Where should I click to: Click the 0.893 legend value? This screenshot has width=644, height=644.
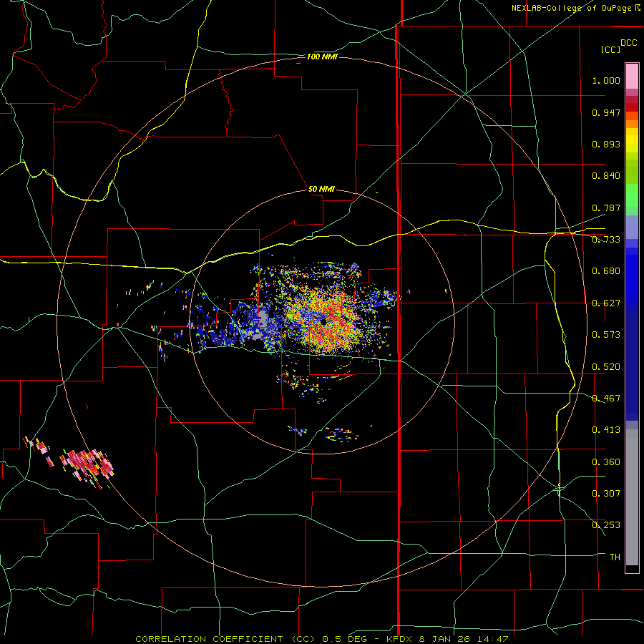(x=606, y=144)
